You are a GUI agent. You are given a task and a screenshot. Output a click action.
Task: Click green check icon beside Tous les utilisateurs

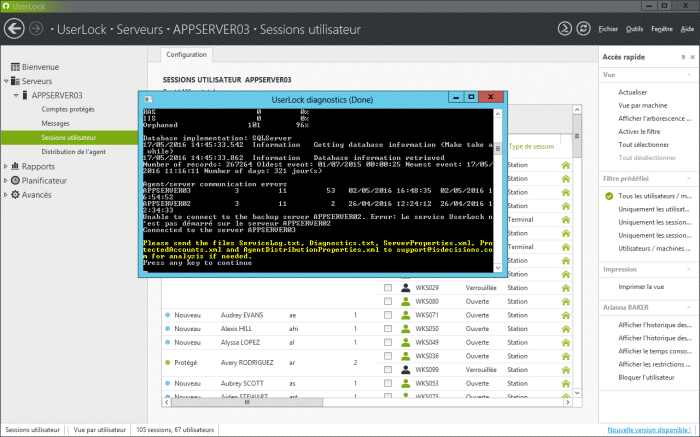point(609,196)
